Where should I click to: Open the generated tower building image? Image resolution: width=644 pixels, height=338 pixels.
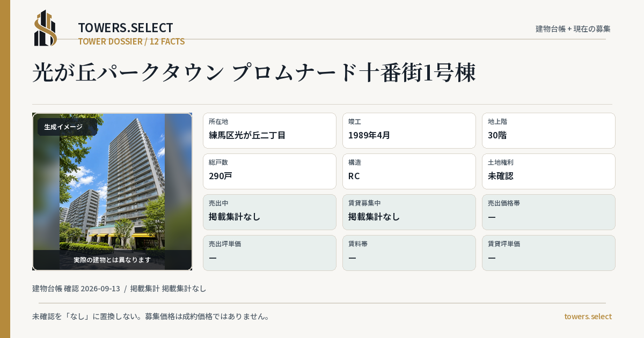coord(112,192)
